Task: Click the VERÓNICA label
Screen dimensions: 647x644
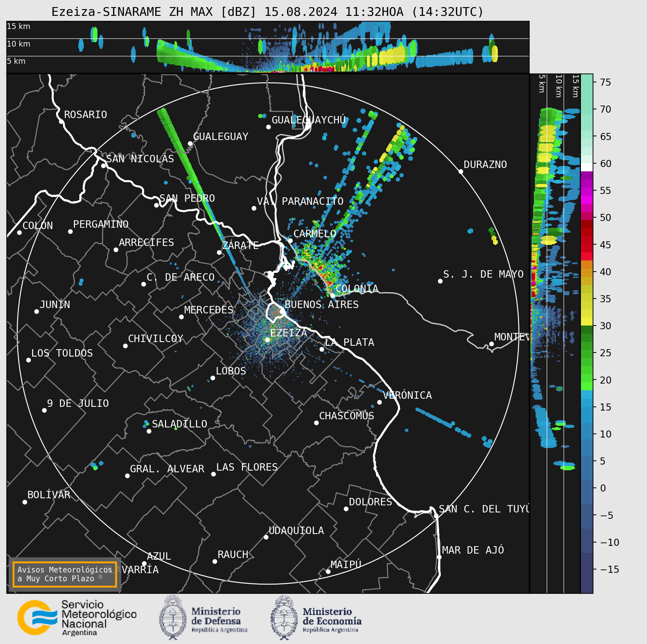Action: pos(407,395)
